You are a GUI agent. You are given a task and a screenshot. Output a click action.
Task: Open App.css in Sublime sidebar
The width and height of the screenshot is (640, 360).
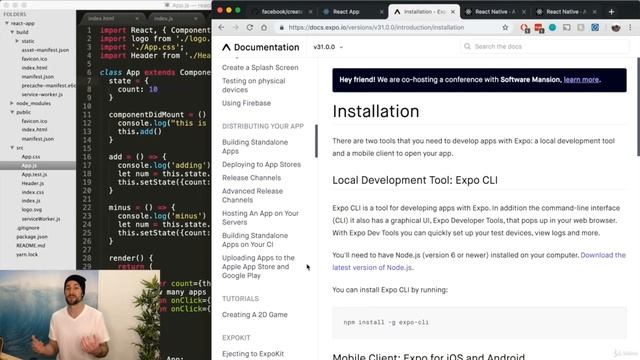[x=31, y=157]
